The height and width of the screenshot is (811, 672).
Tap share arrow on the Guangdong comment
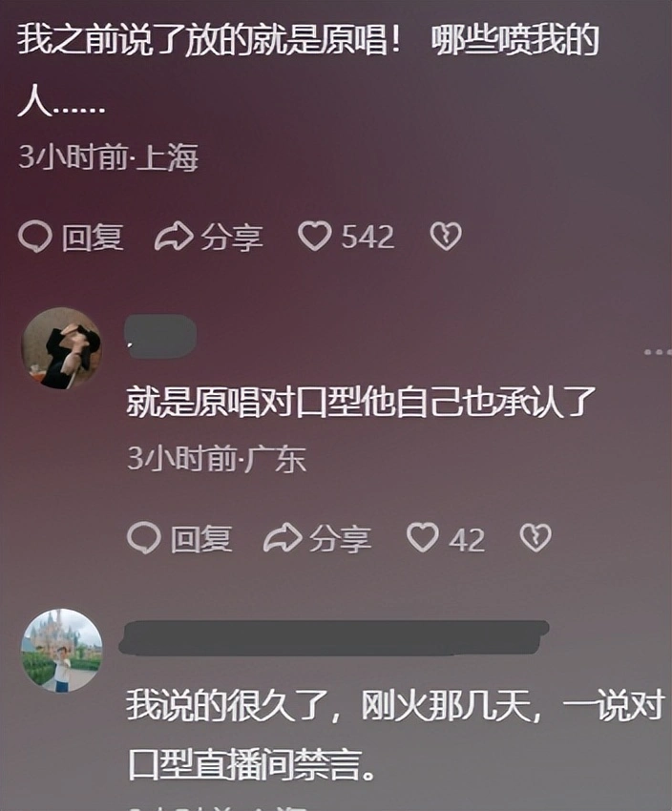(283, 538)
